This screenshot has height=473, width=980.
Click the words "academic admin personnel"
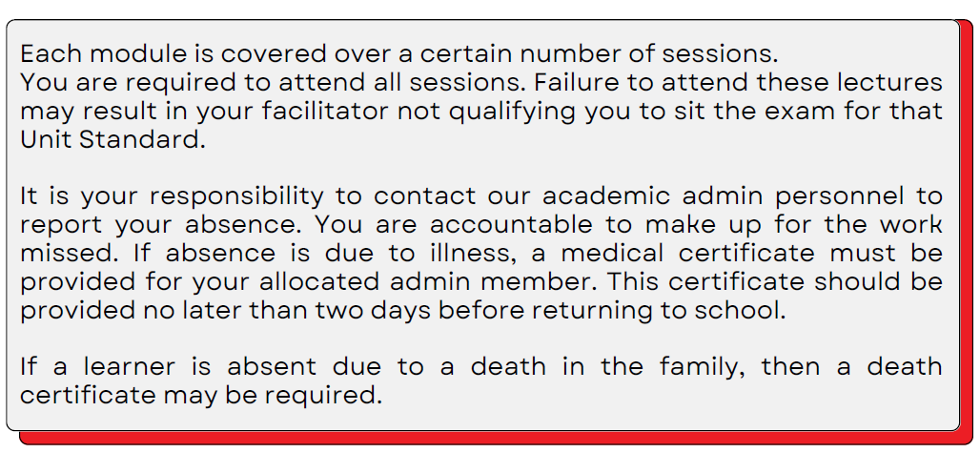tap(724, 196)
